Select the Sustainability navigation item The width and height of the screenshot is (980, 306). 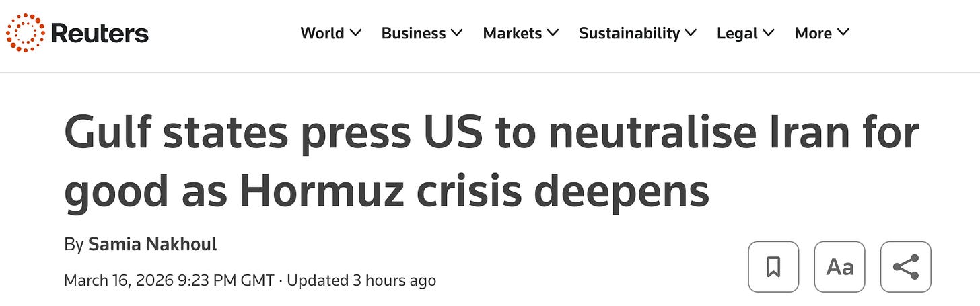tap(629, 33)
